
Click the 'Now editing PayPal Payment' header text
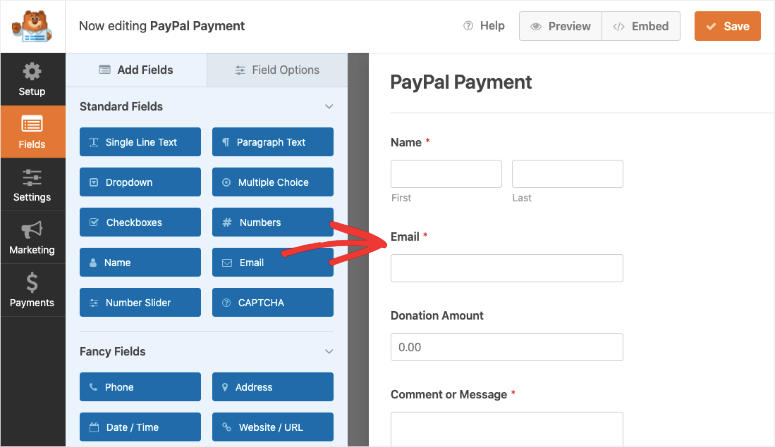click(x=162, y=26)
